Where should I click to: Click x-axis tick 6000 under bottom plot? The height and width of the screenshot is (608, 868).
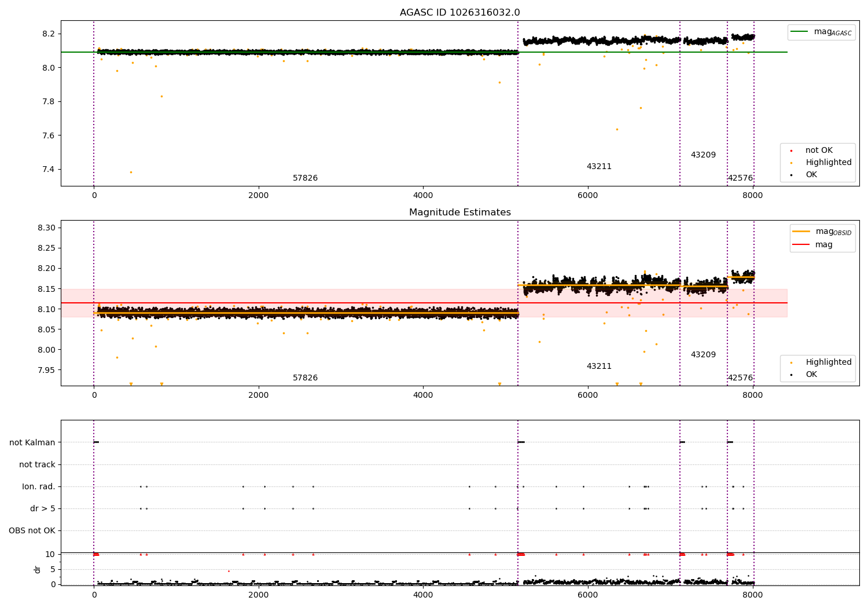pos(588,595)
